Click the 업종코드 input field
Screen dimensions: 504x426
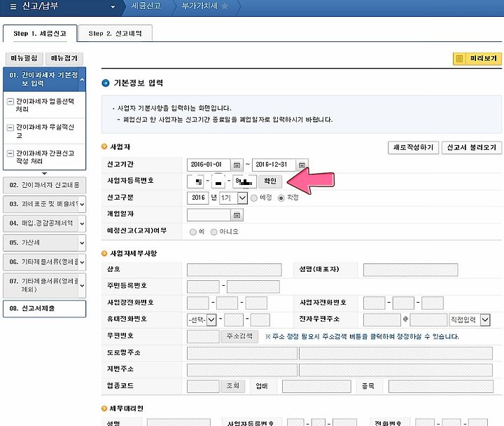(x=203, y=387)
